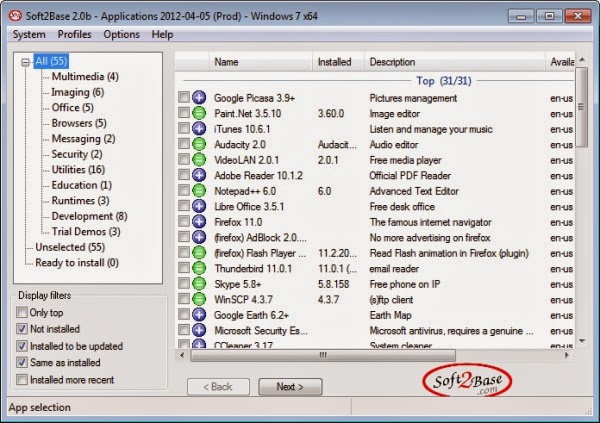Click the blue plus icon beside iTunes 10.6.1
600x423 pixels.
click(199, 129)
